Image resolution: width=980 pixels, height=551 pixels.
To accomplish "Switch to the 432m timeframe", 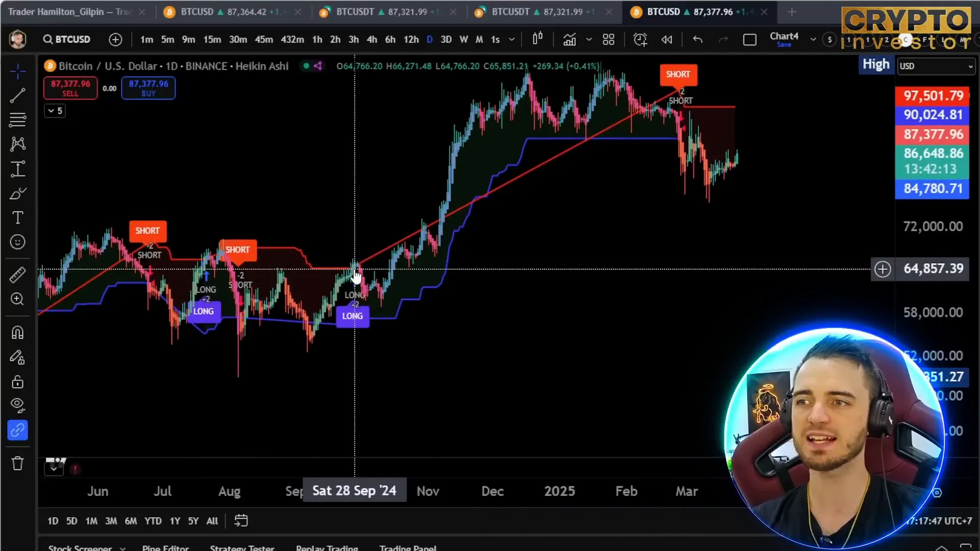I will 292,39.
